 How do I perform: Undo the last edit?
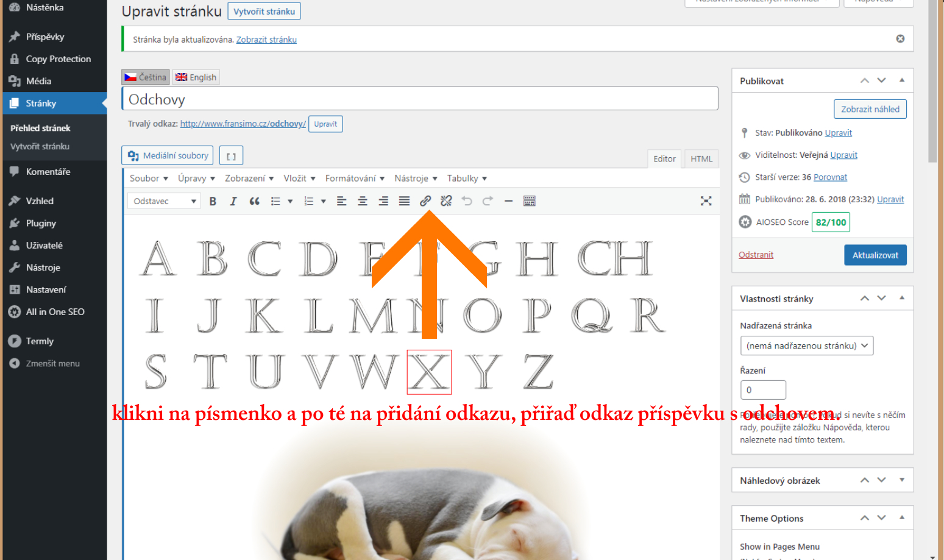point(467,201)
